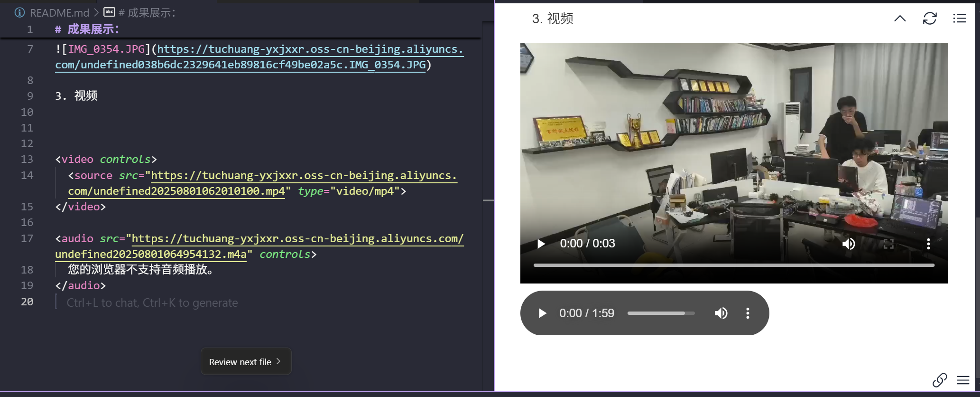Play the audio clip
The image size is (980, 397).
[542, 313]
